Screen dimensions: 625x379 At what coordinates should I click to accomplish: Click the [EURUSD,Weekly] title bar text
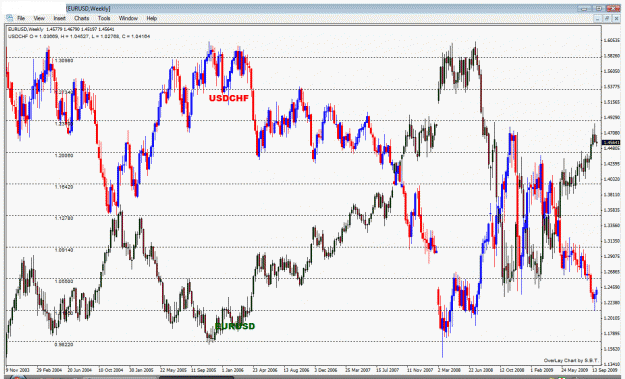(88, 8)
